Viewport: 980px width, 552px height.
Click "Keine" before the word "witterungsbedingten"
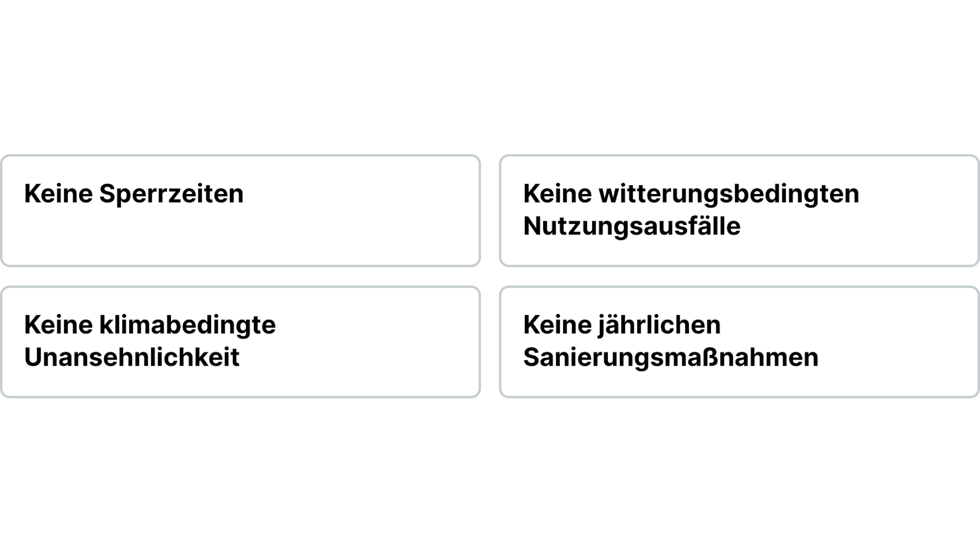(557, 194)
